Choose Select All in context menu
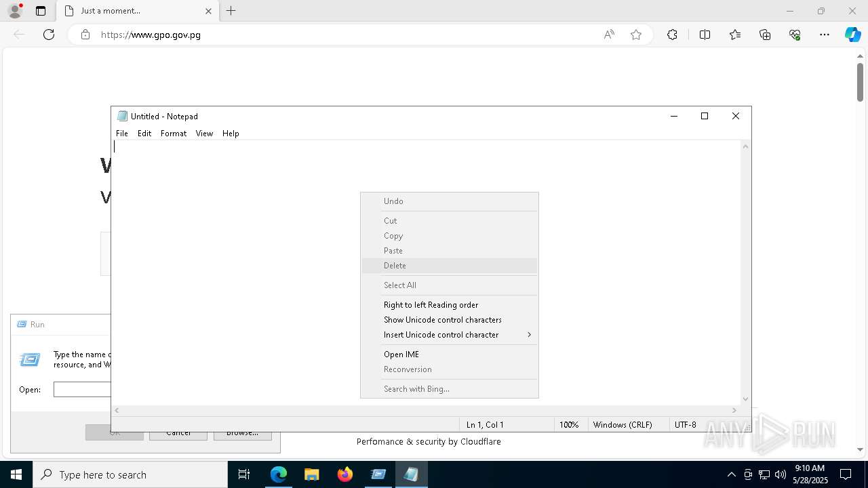This screenshot has height=488, width=868. coord(450,285)
